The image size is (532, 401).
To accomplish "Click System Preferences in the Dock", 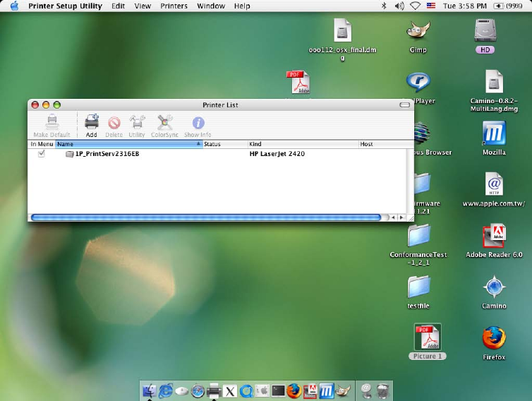I will pyautogui.click(x=262, y=391).
